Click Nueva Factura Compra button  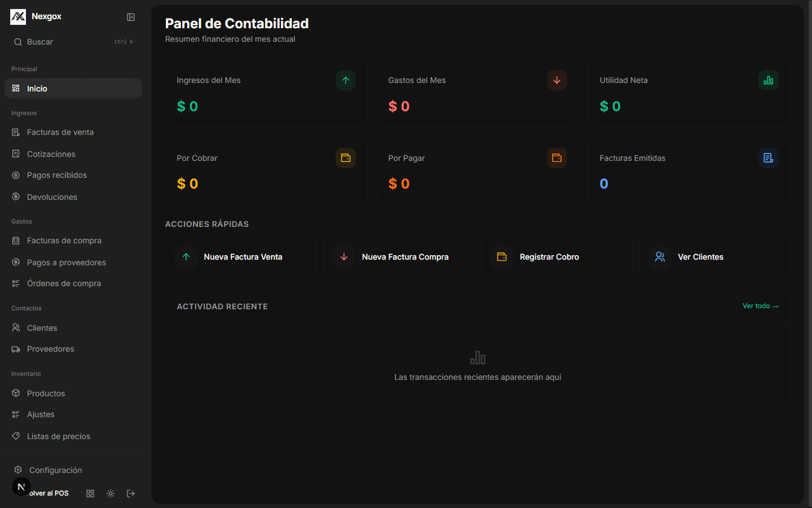pyautogui.click(x=399, y=257)
